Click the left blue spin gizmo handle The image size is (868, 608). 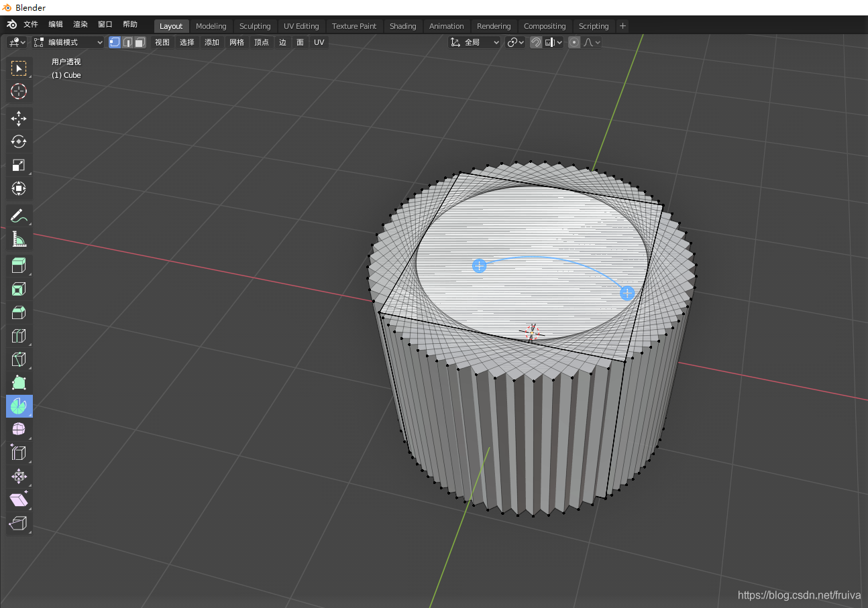point(479,266)
